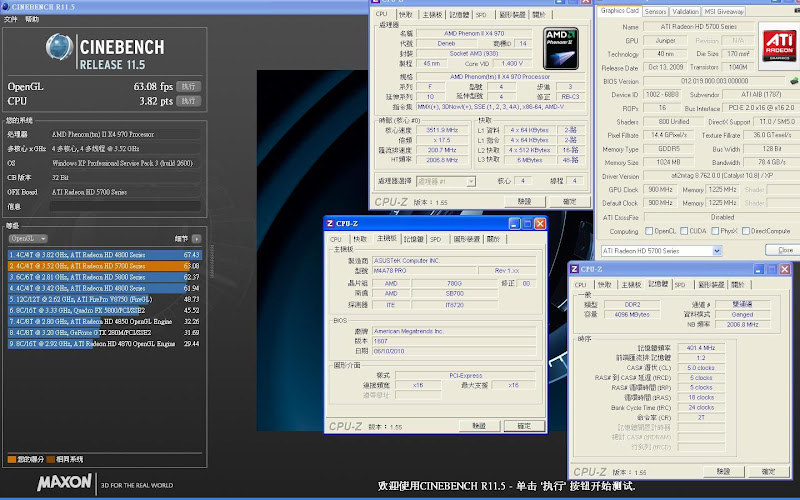Viewport: 800px width, 500px height.
Task: Switch to the Validation tab in GPU-Z
Action: [x=685, y=11]
